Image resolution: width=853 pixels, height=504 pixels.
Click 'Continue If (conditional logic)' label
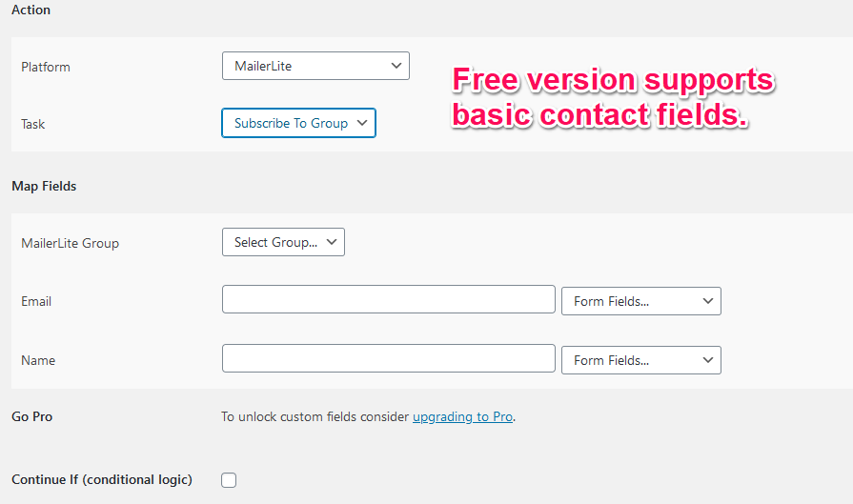pyautogui.click(x=101, y=479)
